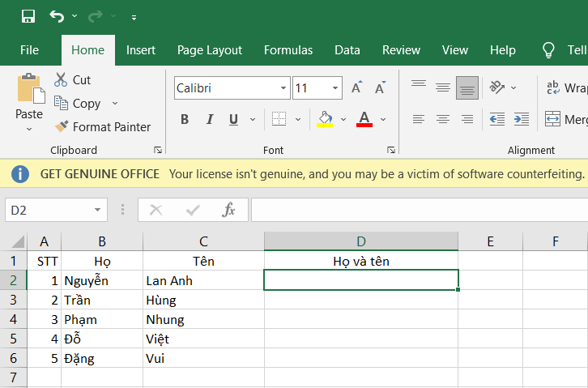Open the fill color palette arrow
Image resolution: width=588 pixels, height=388 pixels.
pyautogui.click(x=343, y=119)
